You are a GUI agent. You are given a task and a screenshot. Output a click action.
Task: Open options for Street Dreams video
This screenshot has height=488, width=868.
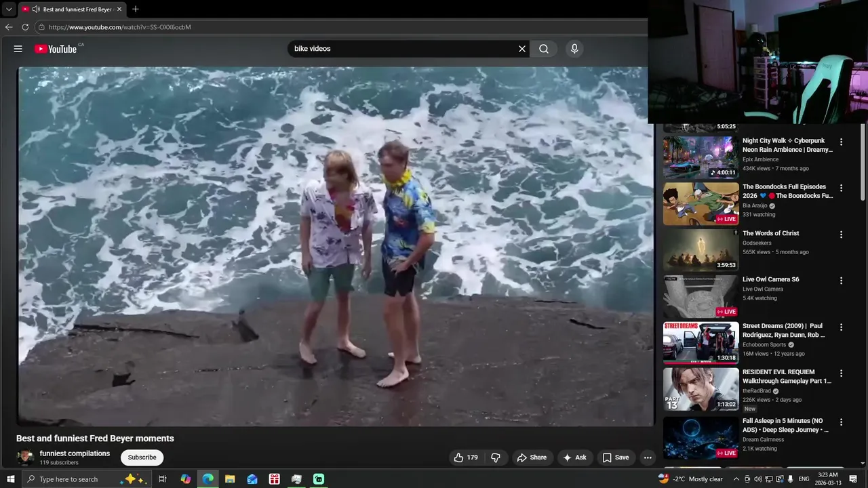842,327
